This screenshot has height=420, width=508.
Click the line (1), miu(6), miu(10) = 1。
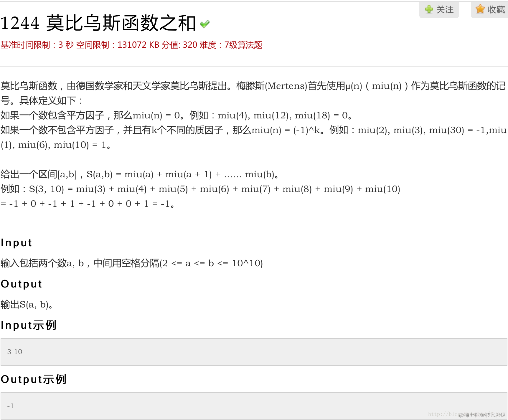pos(56,145)
